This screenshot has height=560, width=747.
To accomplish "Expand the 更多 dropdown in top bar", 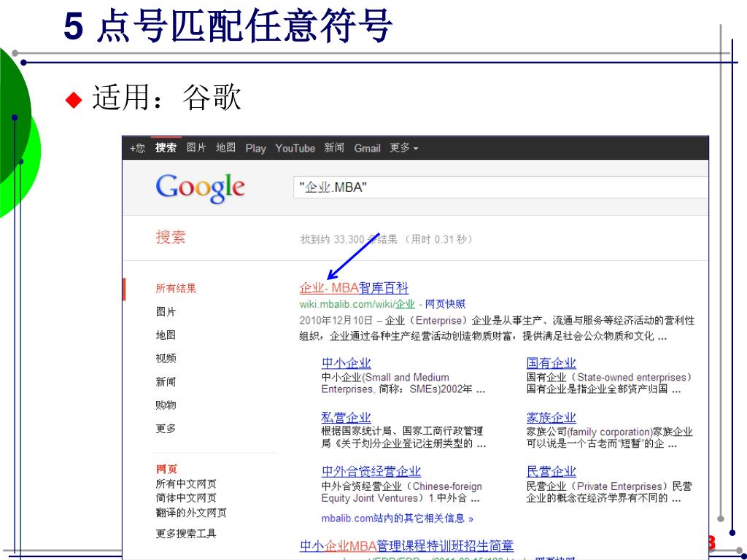I will (404, 148).
